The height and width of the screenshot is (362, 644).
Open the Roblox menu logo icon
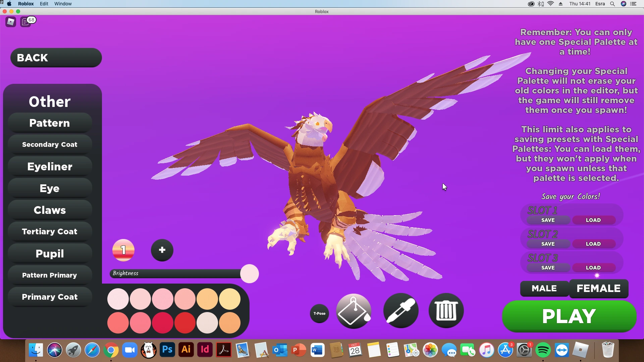pyautogui.click(x=11, y=22)
